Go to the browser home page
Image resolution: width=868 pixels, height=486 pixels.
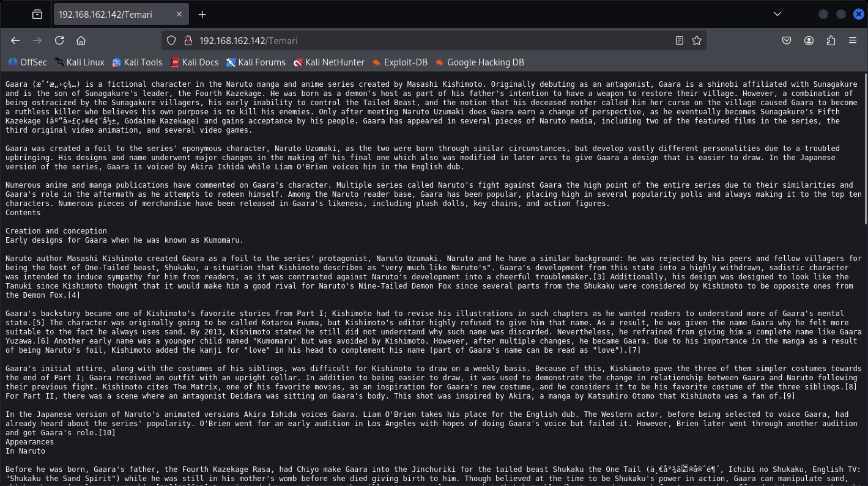pyautogui.click(x=81, y=40)
